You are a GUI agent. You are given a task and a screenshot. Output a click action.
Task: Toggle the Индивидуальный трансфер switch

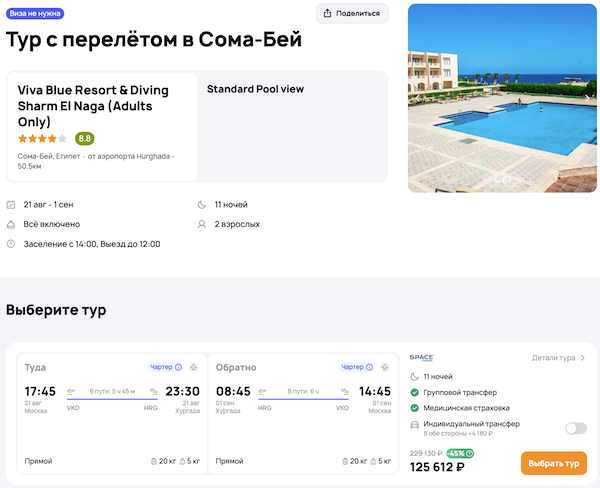575,428
